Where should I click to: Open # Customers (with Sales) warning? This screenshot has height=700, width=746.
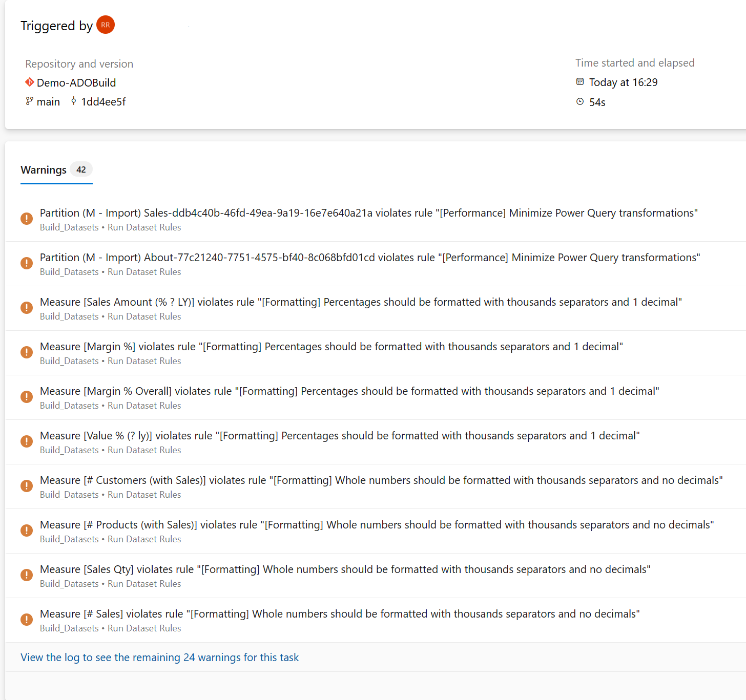coord(381,480)
